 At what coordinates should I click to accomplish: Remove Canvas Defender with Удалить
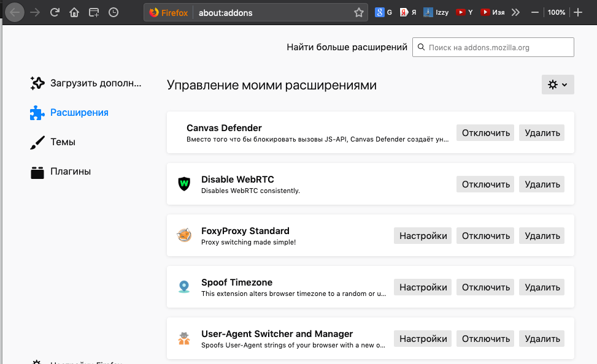[x=542, y=133]
